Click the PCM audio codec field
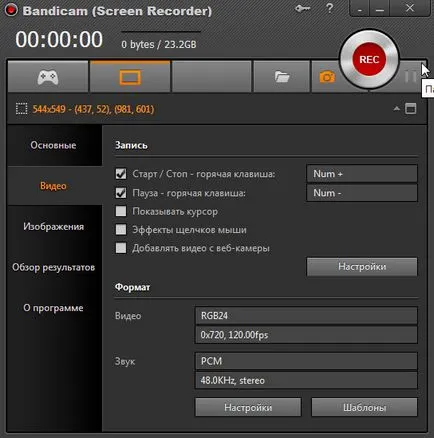Image resolution: width=434 pixels, height=438 pixels. click(306, 361)
